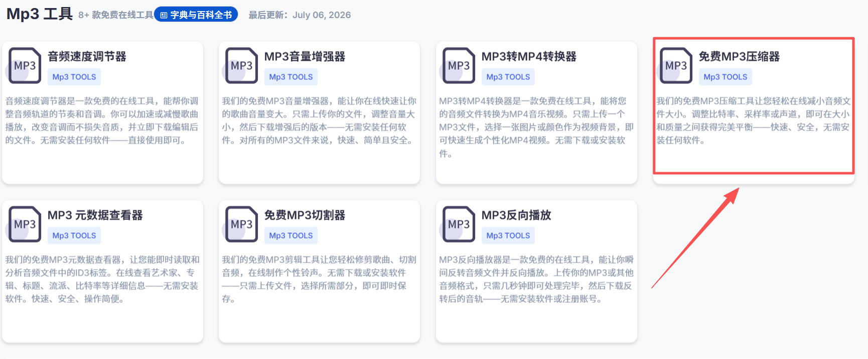This screenshot has width=868, height=359.
Task: Click the MP3 icon on the 音频速度调节器 card
Action: pyautogui.click(x=24, y=65)
